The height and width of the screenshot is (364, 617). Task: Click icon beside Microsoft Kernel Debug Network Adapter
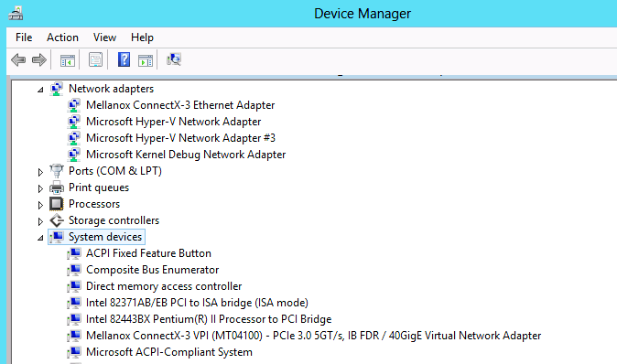click(x=73, y=155)
